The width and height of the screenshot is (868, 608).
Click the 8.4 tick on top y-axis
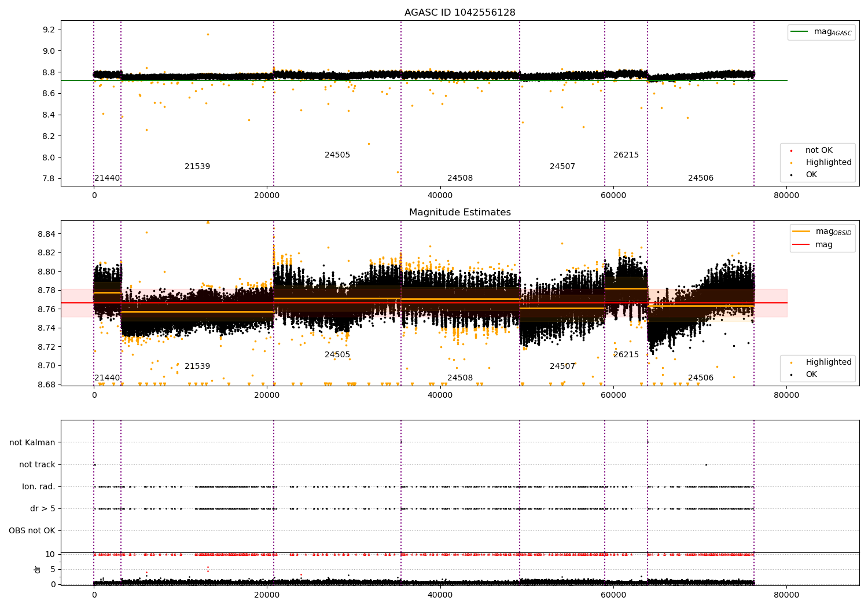coord(49,115)
